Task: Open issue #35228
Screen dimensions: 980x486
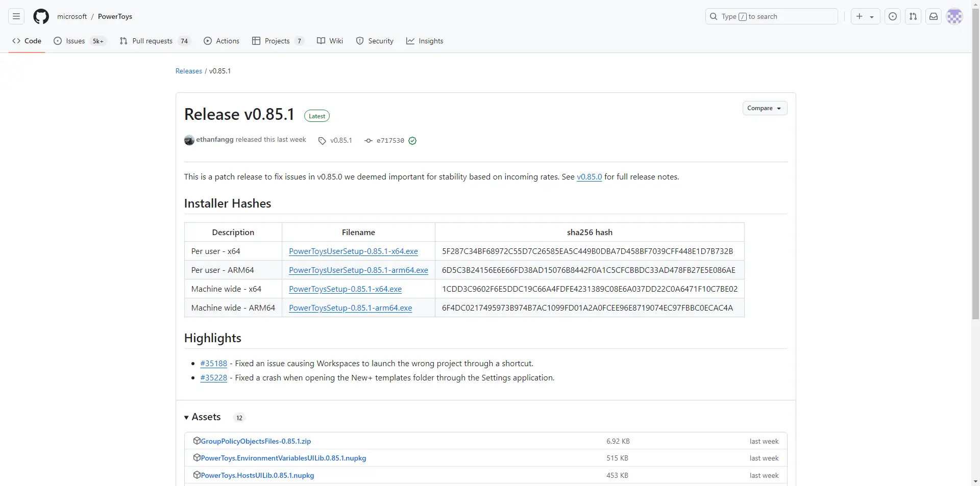Action: pos(213,377)
